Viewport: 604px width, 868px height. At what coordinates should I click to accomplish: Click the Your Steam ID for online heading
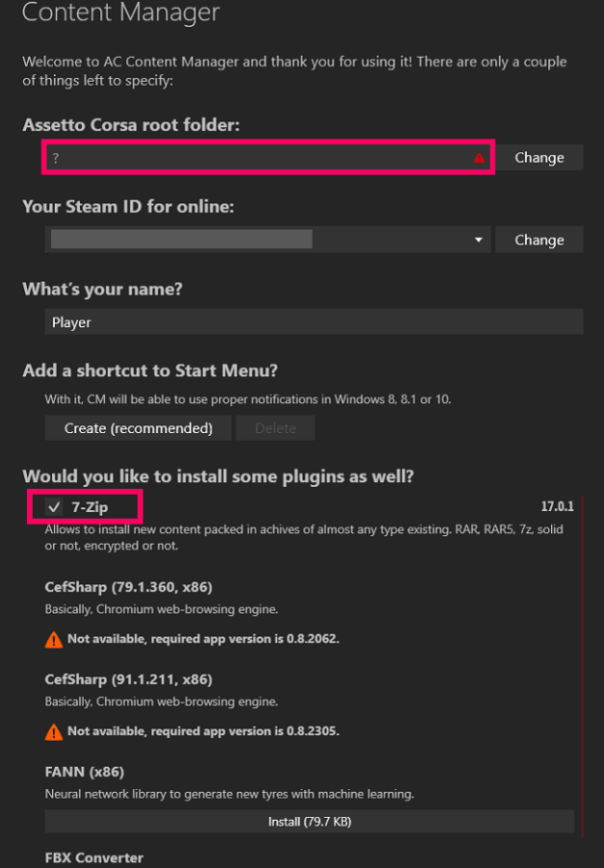128,206
